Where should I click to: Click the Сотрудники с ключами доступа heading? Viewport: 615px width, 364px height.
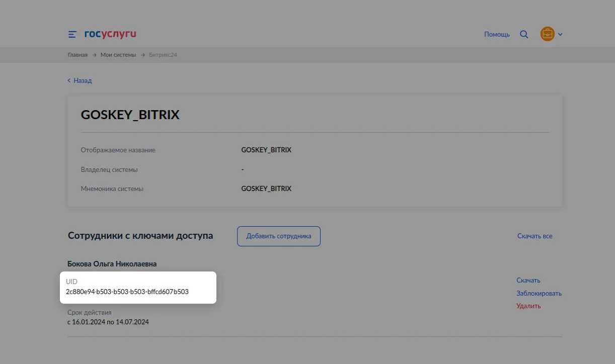(x=140, y=236)
